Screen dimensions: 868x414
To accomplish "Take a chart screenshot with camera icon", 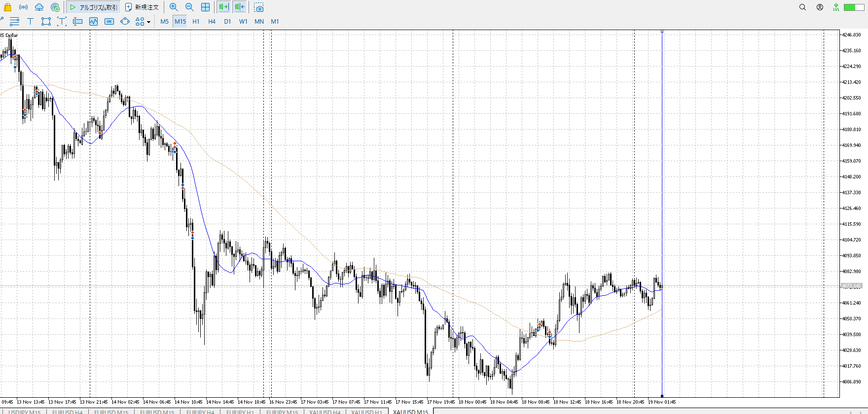I will 259,8.
